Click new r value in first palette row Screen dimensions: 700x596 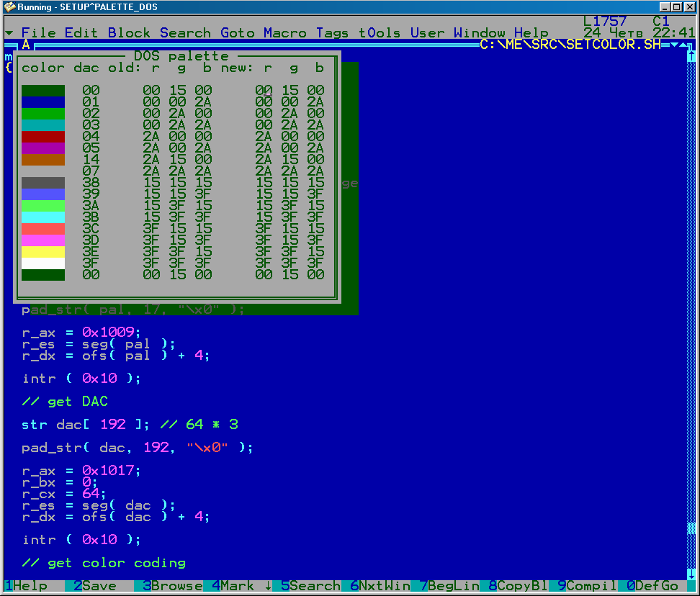pyautogui.click(x=264, y=91)
